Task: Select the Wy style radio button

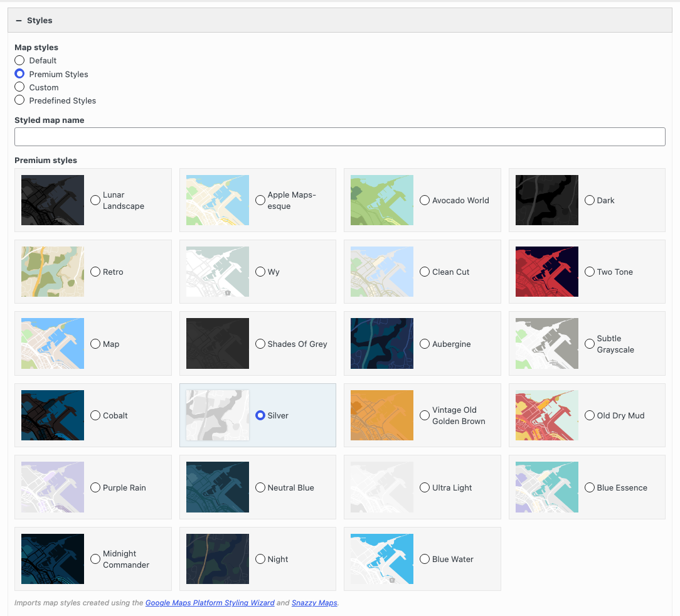Action: (x=260, y=272)
